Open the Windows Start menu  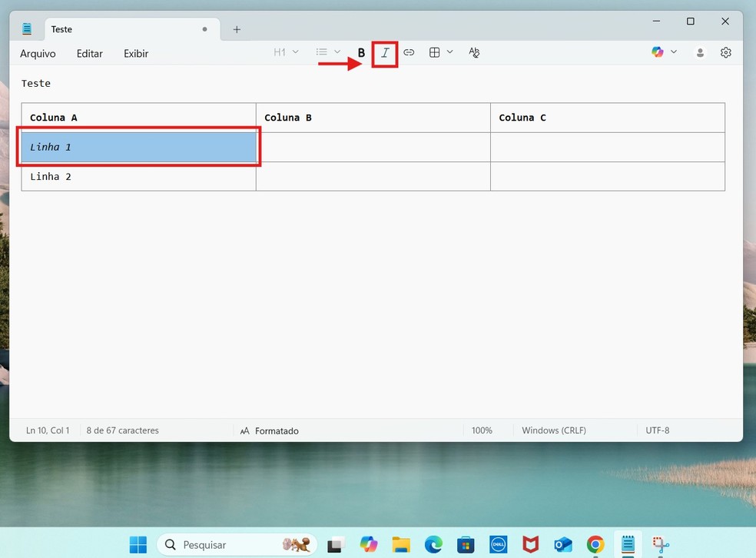tap(138, 545)
